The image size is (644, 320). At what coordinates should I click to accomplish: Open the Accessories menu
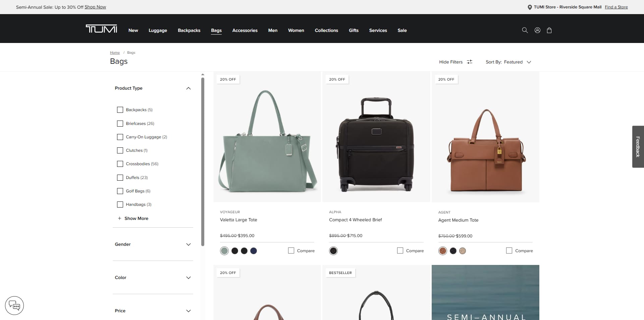(x=245, y=30)
